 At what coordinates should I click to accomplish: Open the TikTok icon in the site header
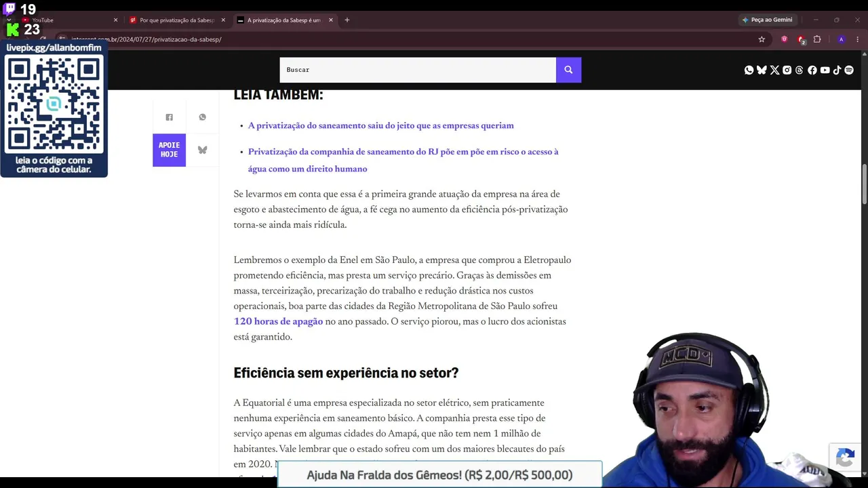coord(837,70)
